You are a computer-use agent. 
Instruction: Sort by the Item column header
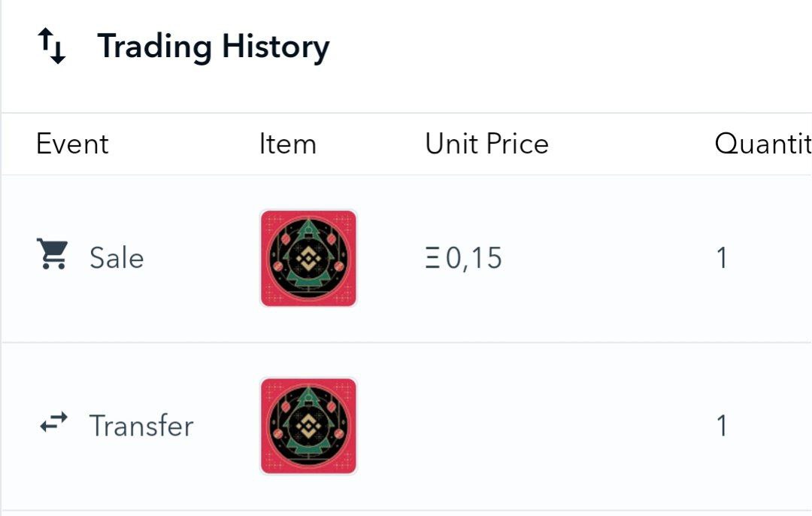(x=287, y=144)
